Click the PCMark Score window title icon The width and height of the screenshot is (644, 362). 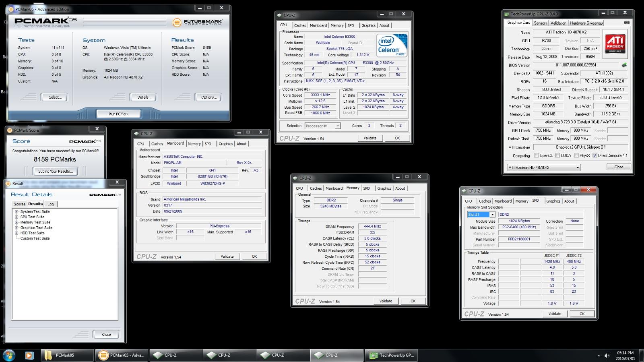(x=10, y=130)
